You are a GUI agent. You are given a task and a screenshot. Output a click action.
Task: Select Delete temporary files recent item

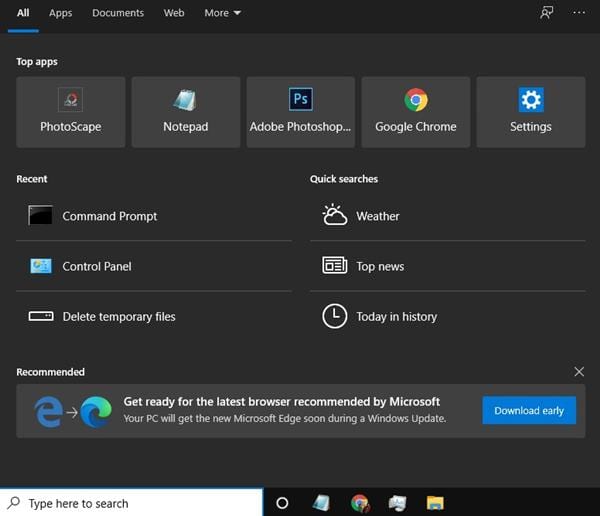point(154,317)
